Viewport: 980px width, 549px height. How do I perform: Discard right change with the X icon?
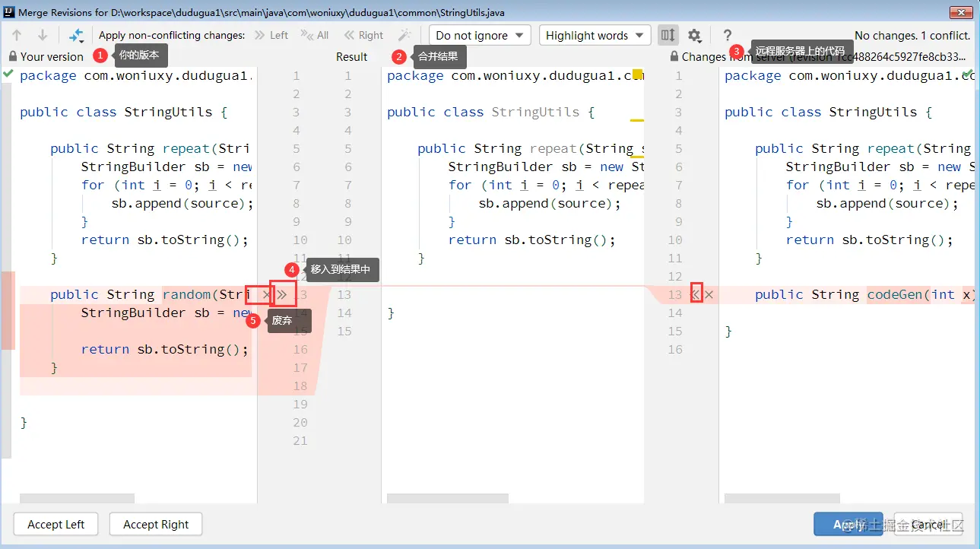coord(709,294)
